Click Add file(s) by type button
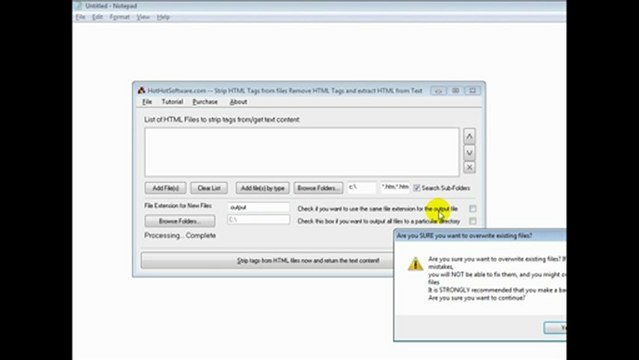 click(262, 188)
